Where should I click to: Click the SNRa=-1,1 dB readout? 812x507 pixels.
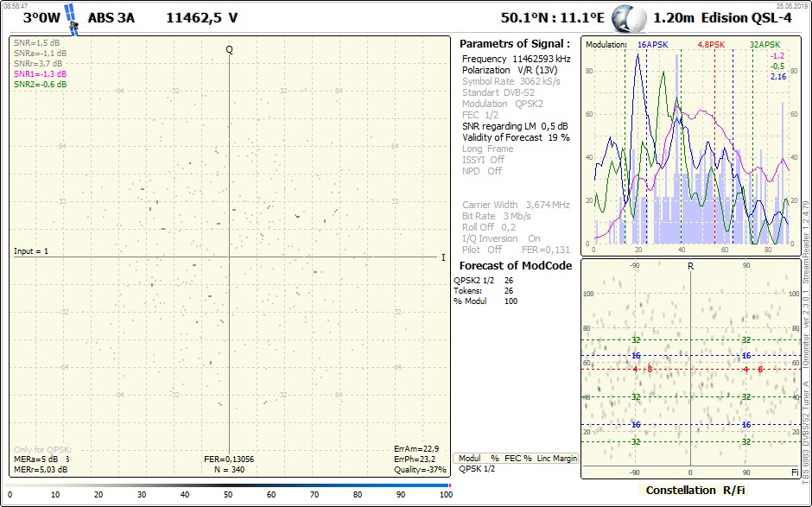pyautogui.click(x=41, y=54)
